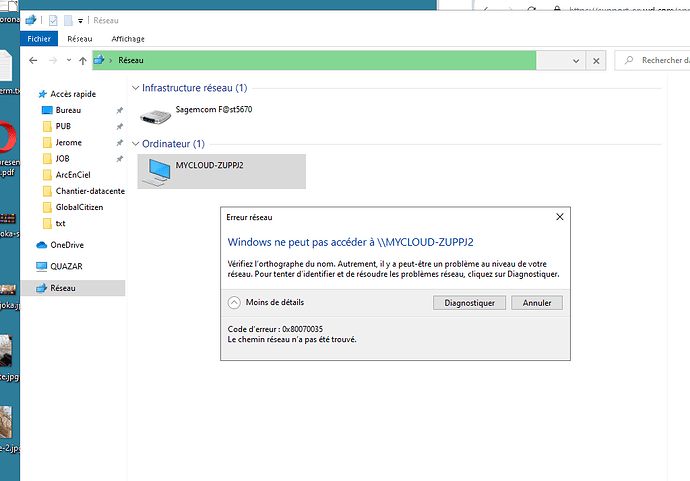Select the Sagemcom F@st5670 label

214,109
